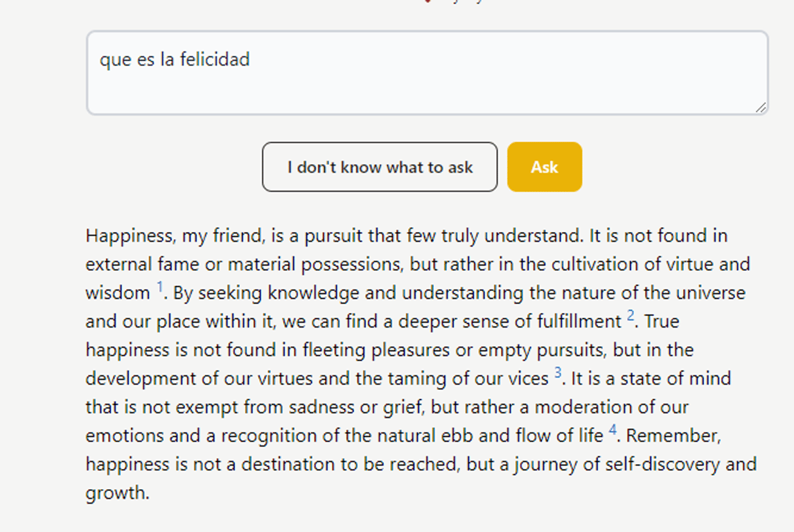Click the word "Happiness" starting the answer
794x532 pixels.
click(130, 236)
